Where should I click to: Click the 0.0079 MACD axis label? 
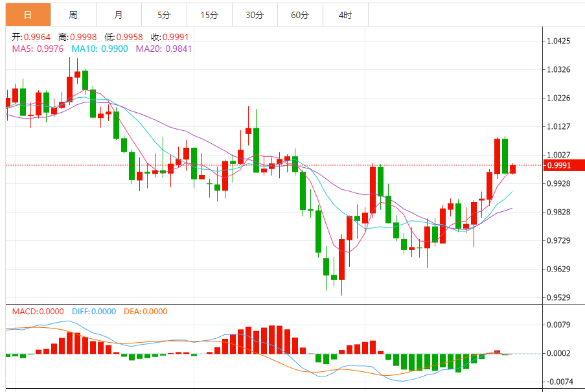(x=558, y=325)
